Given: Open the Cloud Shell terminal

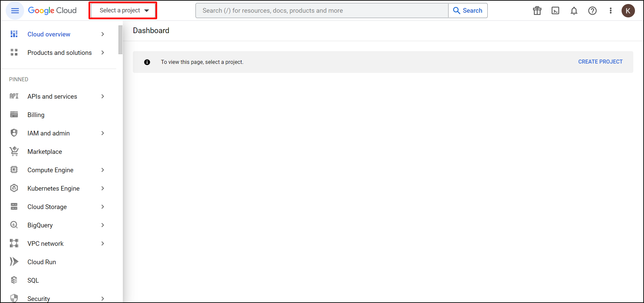Looking at the screenshot, I should pyautogui.click(x=555, y=10).
